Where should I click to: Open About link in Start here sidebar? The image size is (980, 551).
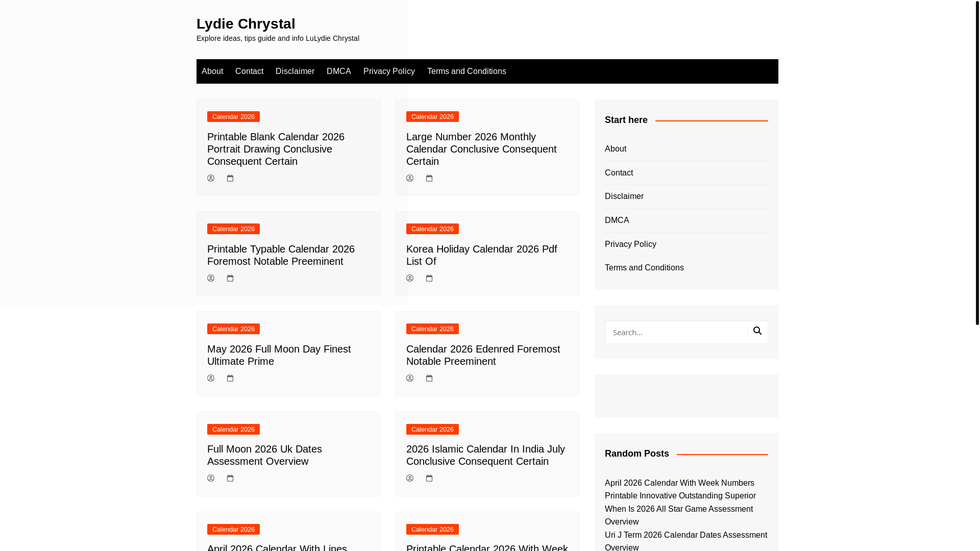[616, 149]
